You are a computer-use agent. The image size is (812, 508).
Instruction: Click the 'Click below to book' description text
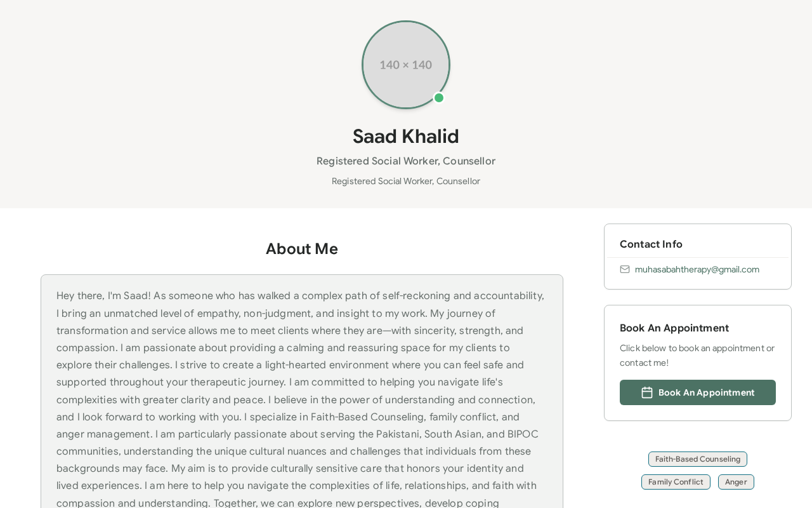697,356
